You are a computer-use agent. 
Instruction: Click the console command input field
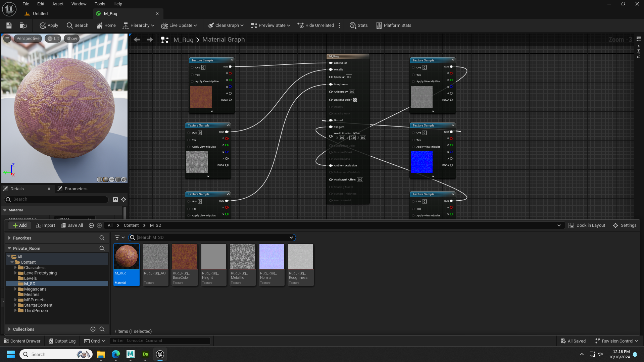tap(160, 341)
